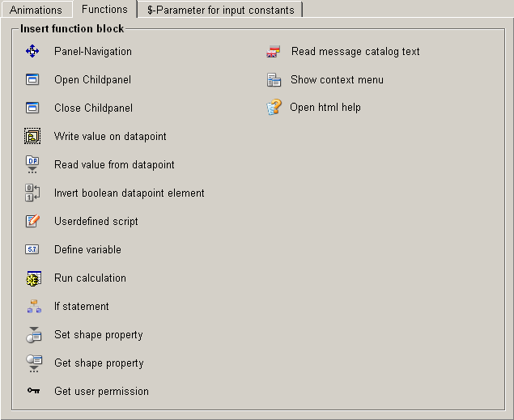Click the Open Childpanel window icon
The height and width of the screenshot is (420, 514).
point(32,79)
